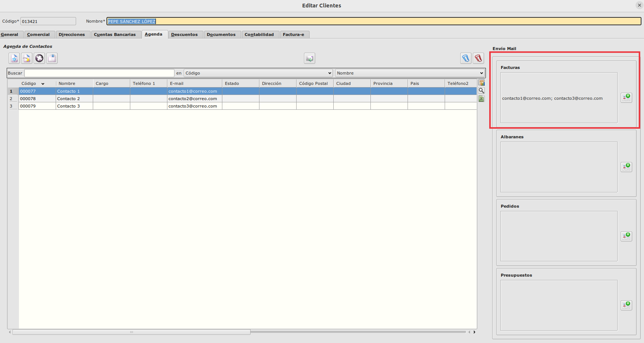Click the blue paperclip attachment icon
This screenshot has height=343, width=644.
tap(466, 58)
